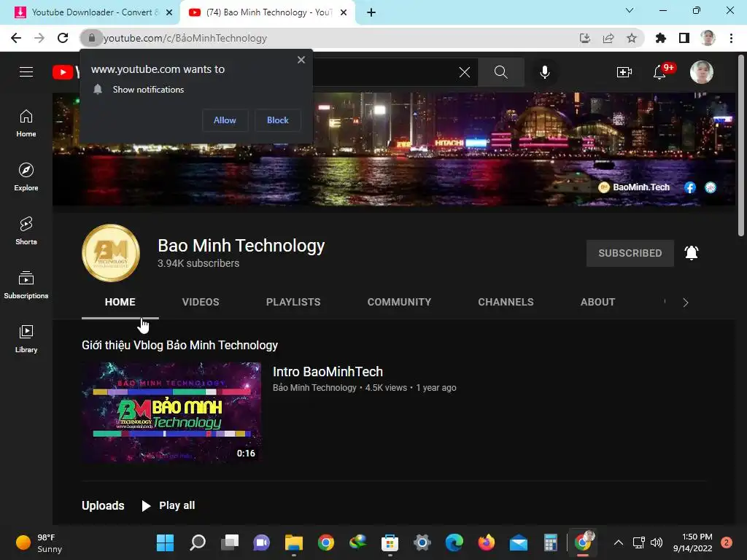Image resolution: width=747 pixels, height=560 pixels.
Task: Install app icon in address bar
Action: 585,38
